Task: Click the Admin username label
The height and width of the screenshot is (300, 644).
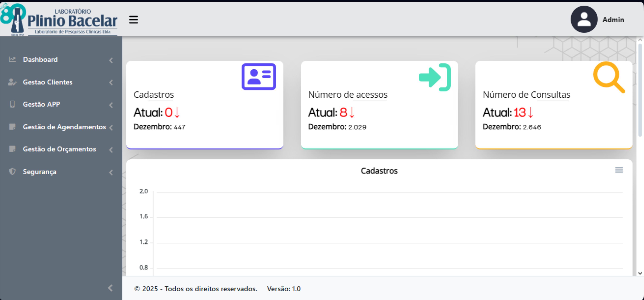Action: coord(613,20)
